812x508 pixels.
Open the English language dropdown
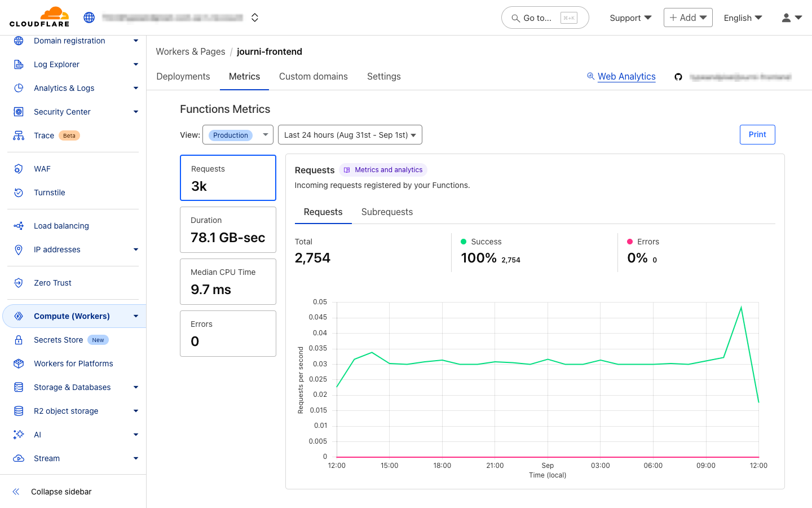click(x=743, y=17)
